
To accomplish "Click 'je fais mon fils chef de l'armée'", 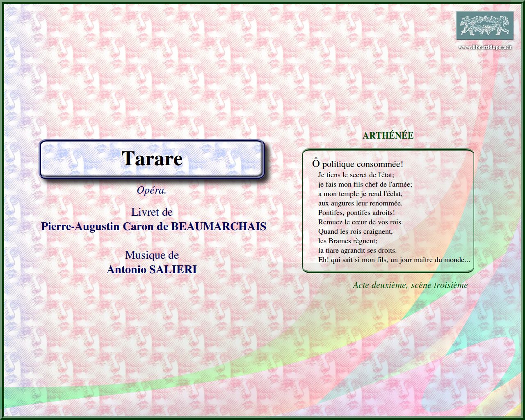I will [365, 185].
